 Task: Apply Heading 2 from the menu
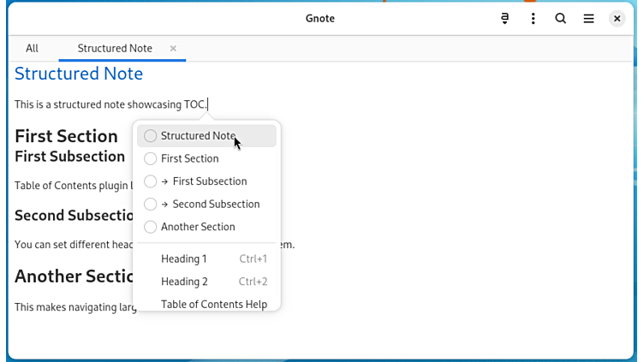click(184, 282)
